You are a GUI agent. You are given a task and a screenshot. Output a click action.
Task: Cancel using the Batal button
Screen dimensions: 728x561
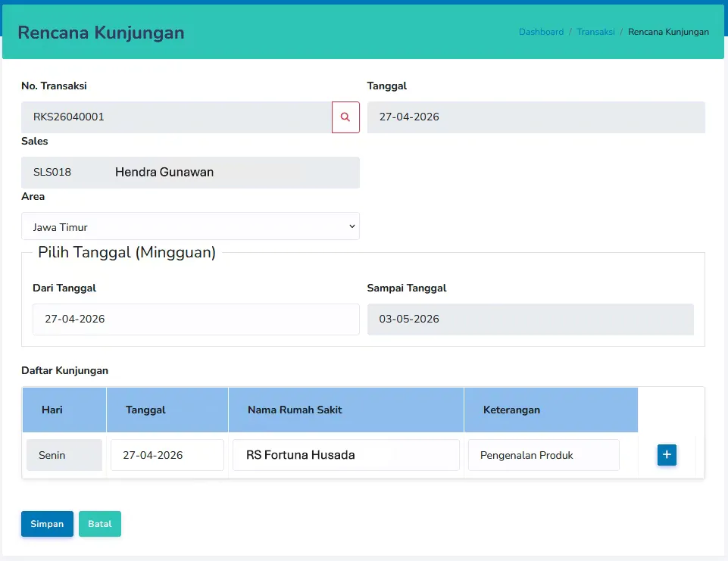(x=100, y=524)
